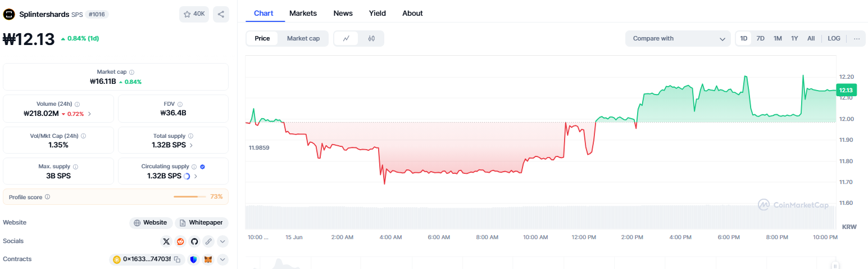
Task: Click the Splintershards coin logo
Action: click(9, 14)
